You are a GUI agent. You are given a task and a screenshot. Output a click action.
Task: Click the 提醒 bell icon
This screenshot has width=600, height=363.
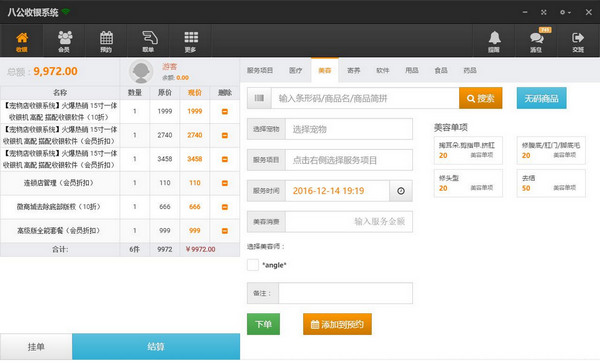click(494, 41)
